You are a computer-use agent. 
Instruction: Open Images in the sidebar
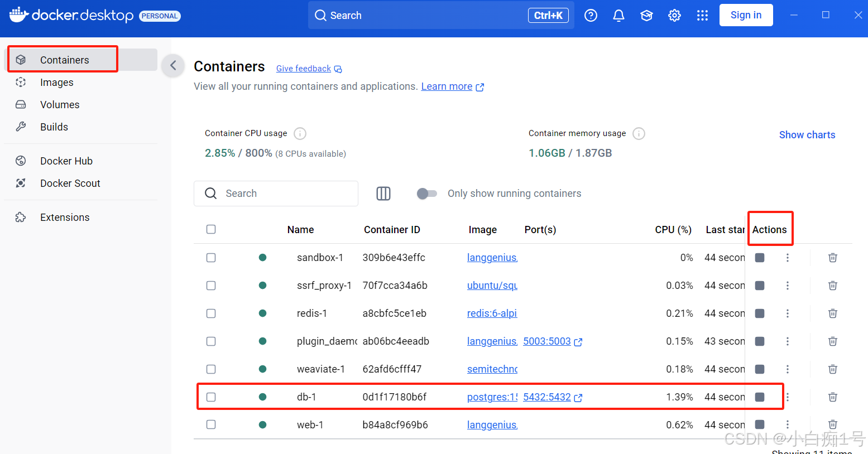coord(81,83)
